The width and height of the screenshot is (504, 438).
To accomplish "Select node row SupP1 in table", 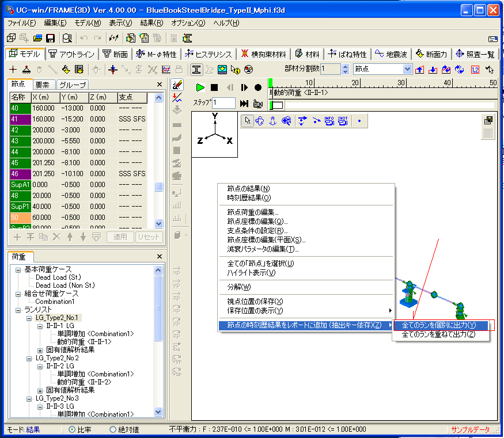I will coord(78,207).
